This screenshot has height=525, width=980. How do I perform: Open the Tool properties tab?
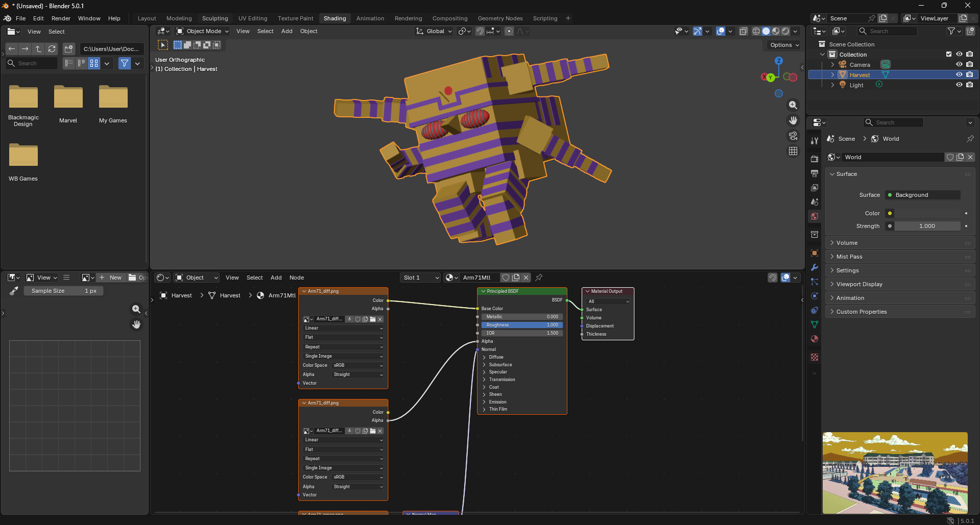[815, 141]
